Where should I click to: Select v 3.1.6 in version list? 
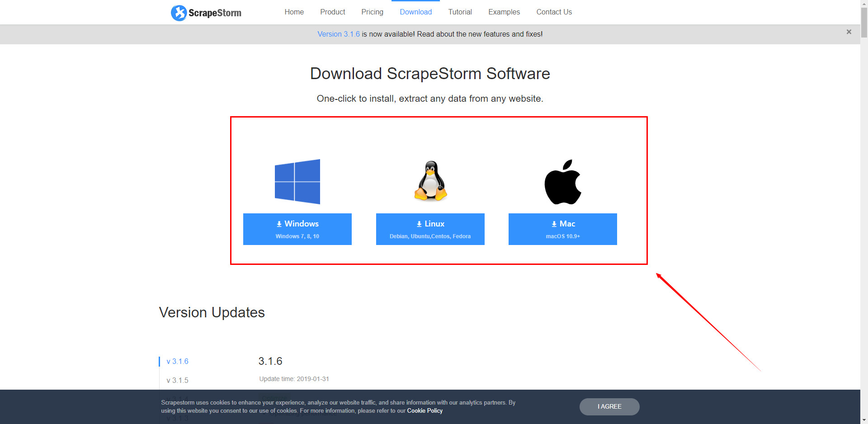point(178,362)
